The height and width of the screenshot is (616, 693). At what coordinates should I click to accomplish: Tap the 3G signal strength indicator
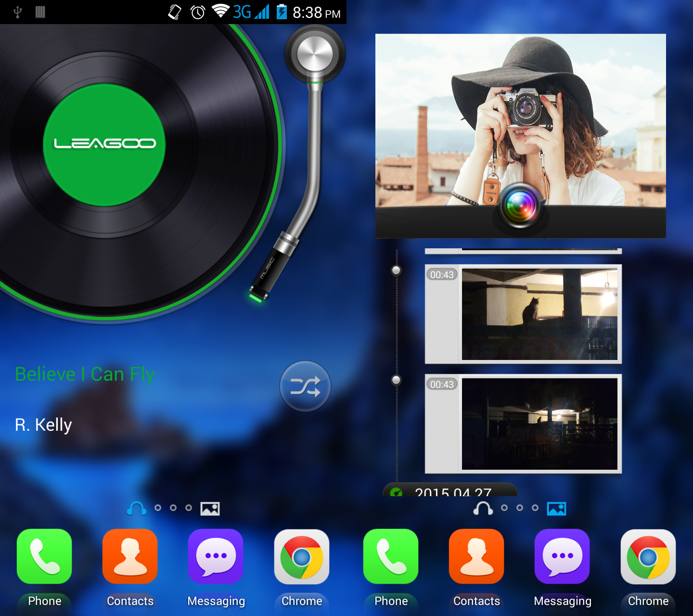(251, 12)
